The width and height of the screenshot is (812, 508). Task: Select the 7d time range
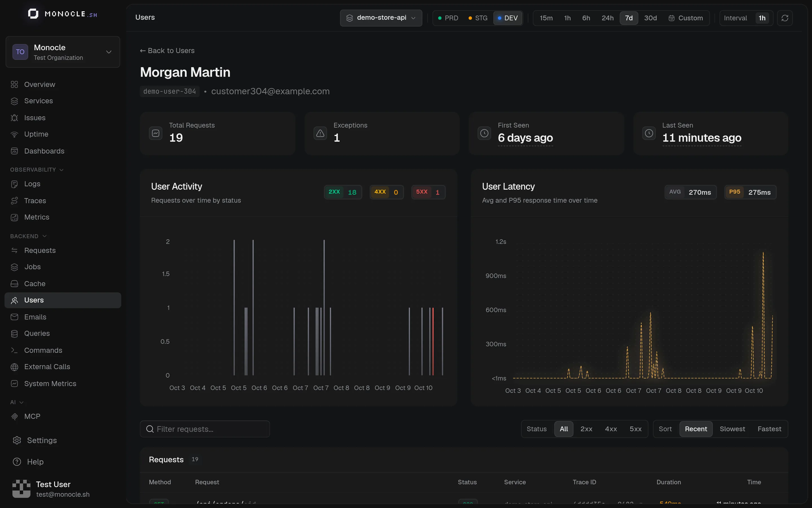629,18
